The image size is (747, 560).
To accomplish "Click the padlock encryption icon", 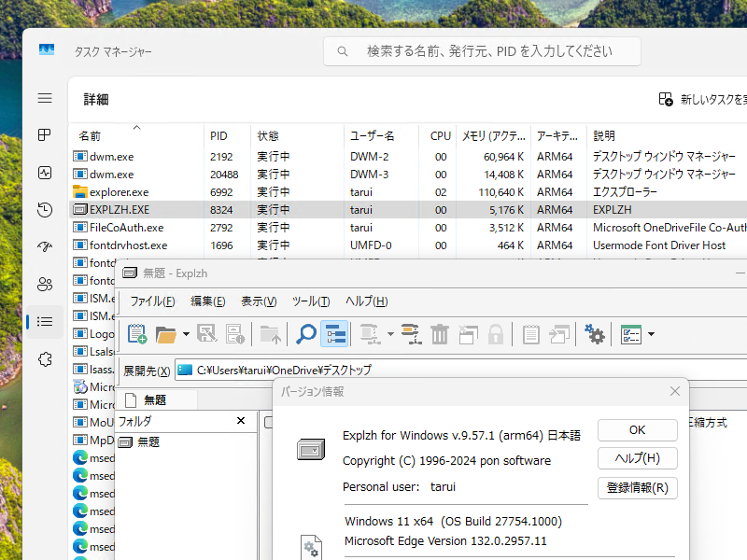I will coord(497,334).
